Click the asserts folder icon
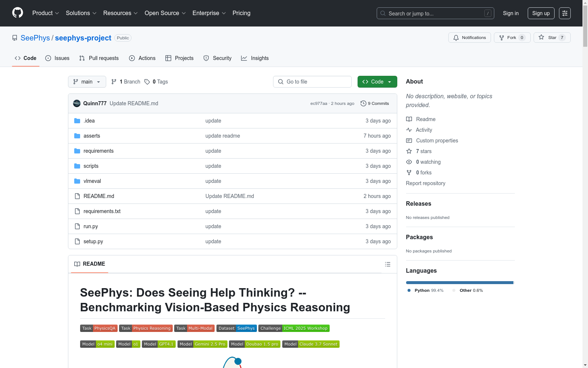The image size is (588, 368). [77, 136]
